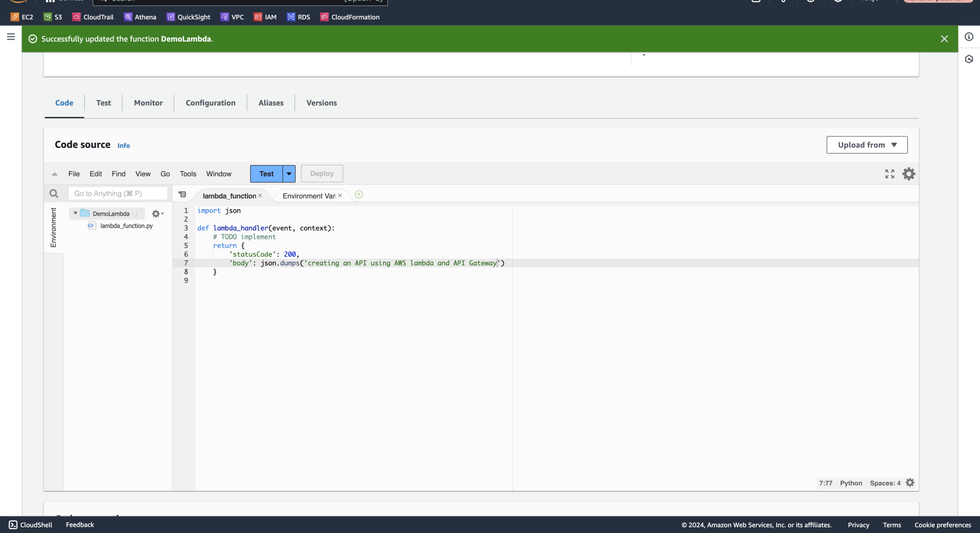Open the Edit menu in editor
The height and width of the screenshot is (533, 980).
(x=96, y=174)
